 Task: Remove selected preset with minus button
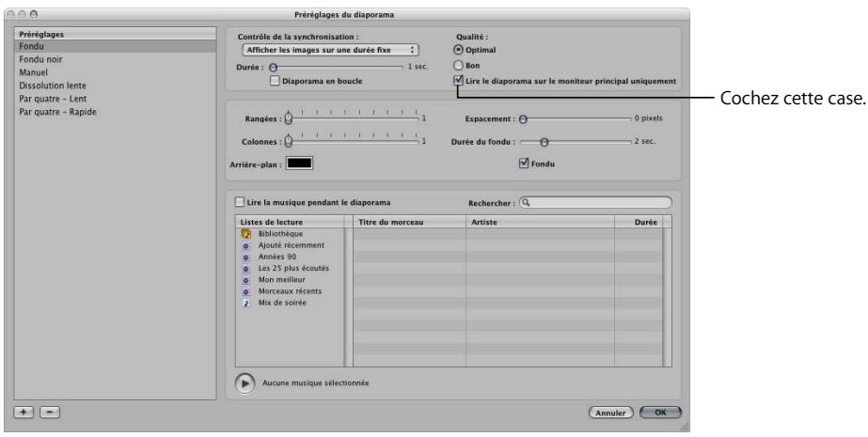pos(50,413)
